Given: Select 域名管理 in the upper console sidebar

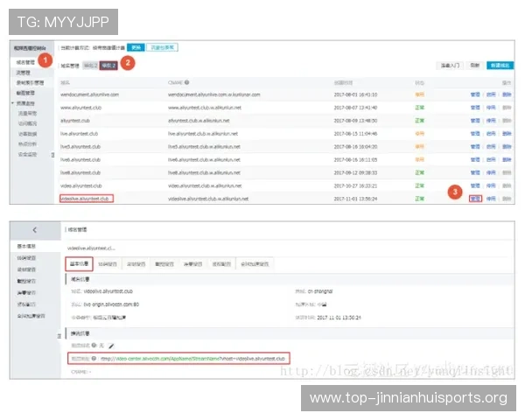Looking at the screenshot, I should (x=25, y=62).
